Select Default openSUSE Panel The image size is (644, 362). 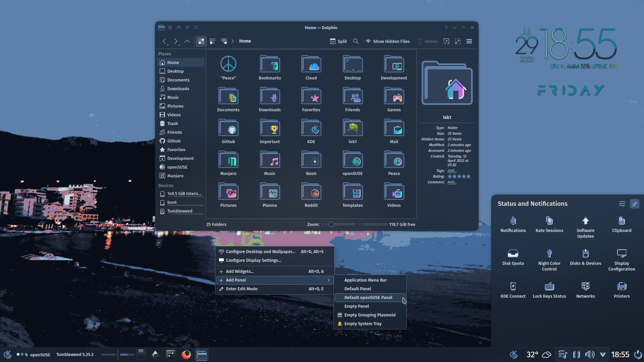coord(370,298)
